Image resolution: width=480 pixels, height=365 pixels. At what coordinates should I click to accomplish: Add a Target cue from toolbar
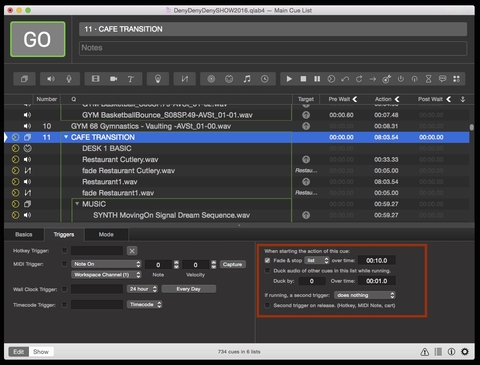pos(387,79)
